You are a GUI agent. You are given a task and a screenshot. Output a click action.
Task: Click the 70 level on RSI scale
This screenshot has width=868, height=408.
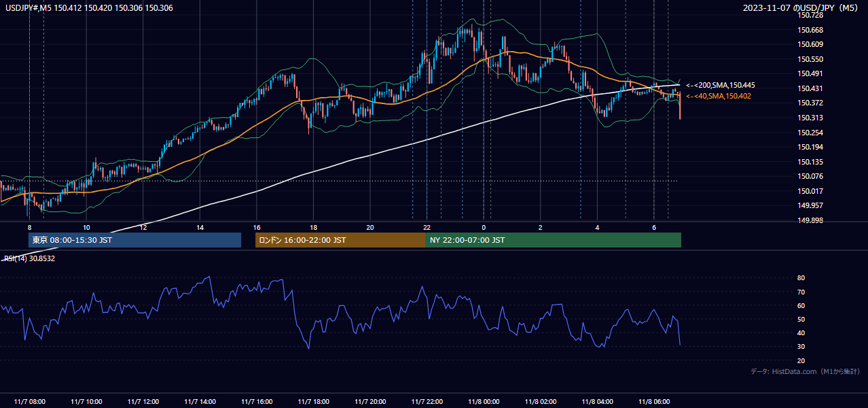click(x=801, y=292)
